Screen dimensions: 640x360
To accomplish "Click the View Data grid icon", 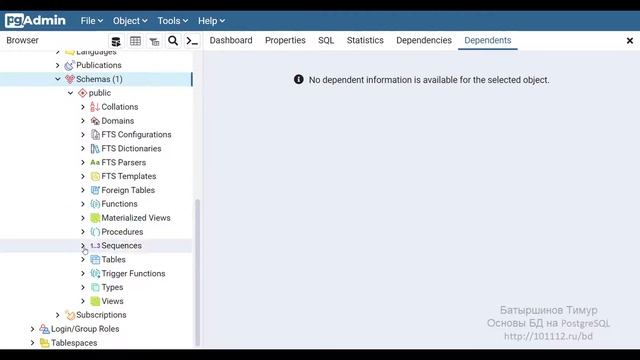I will (x=135, y=41).
